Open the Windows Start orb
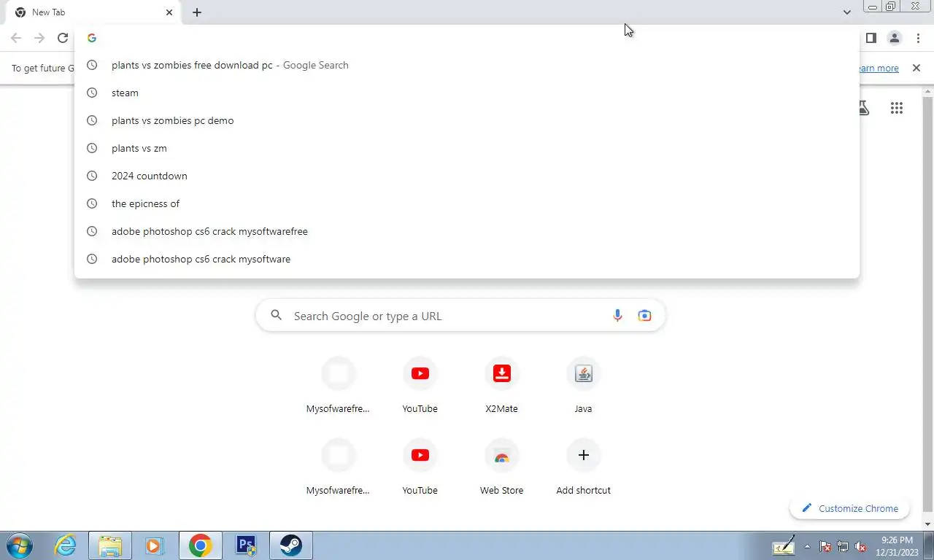 [20, 545]
